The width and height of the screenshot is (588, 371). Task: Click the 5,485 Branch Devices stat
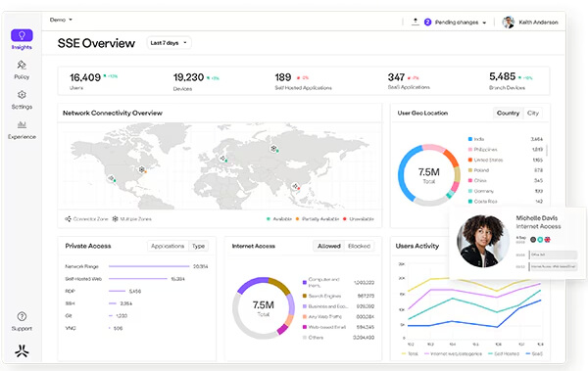point(511,81)
